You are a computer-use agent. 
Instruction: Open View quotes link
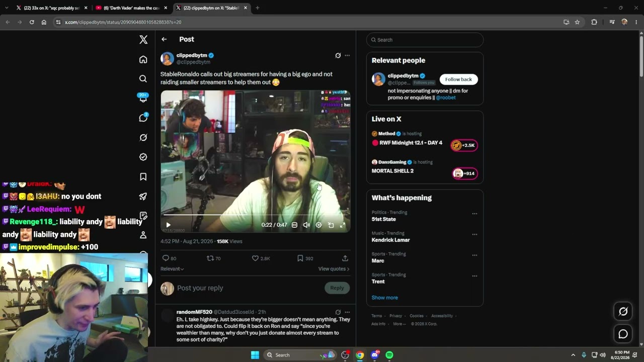pyautogui.click(x=334, y=269)
